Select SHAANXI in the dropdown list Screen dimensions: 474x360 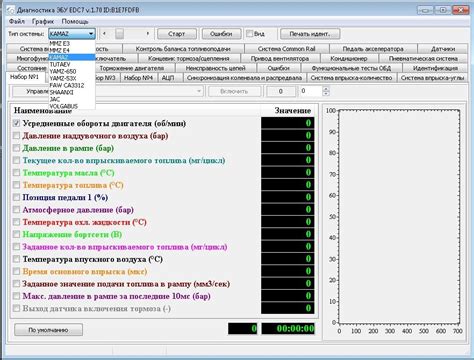pyautogui.click(x=72, y=92)
